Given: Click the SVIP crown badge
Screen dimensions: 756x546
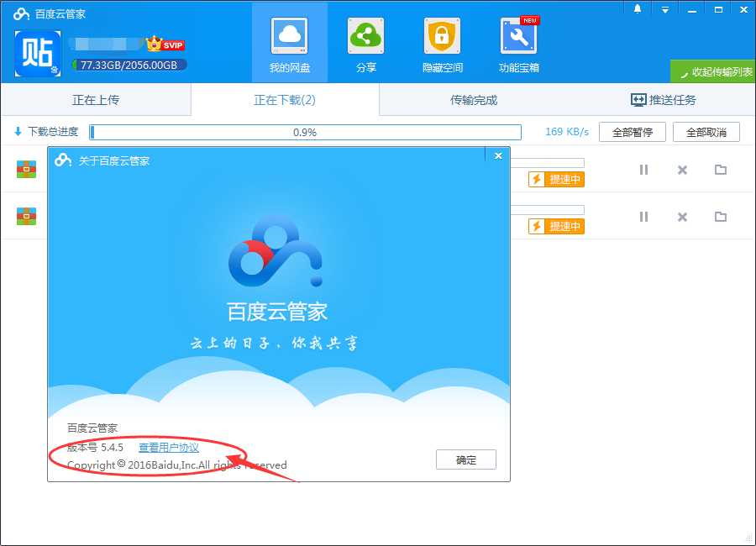Looking at the screenshot, I should point(165,44).
